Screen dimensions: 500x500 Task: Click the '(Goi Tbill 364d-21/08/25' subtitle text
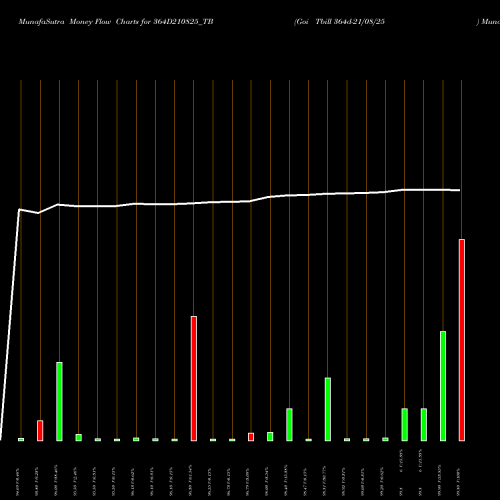pos(339,22)
